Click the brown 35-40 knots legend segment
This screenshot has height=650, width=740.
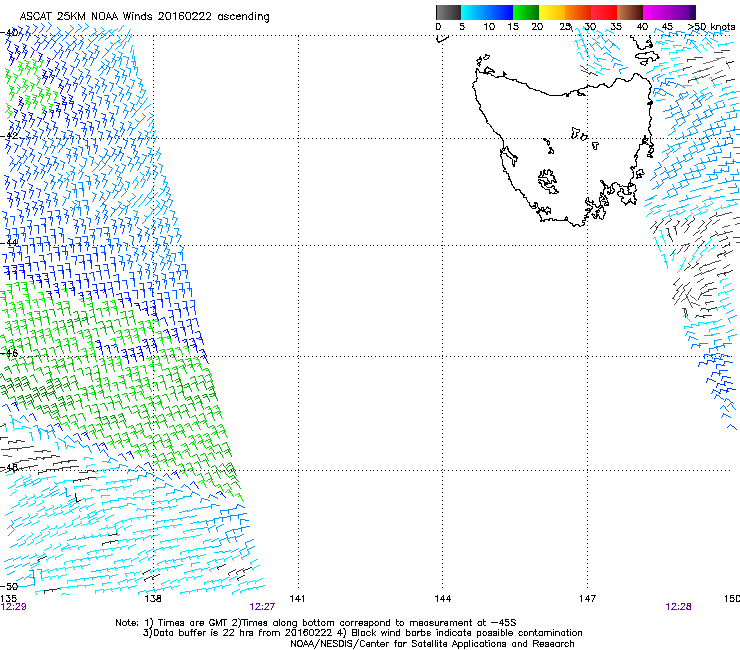tap(630, 12)
